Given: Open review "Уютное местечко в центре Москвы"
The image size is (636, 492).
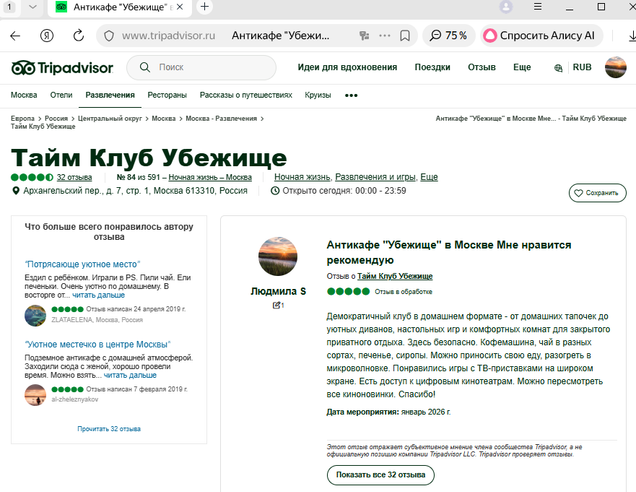Looking at the screenshot, I should point(97,344).
